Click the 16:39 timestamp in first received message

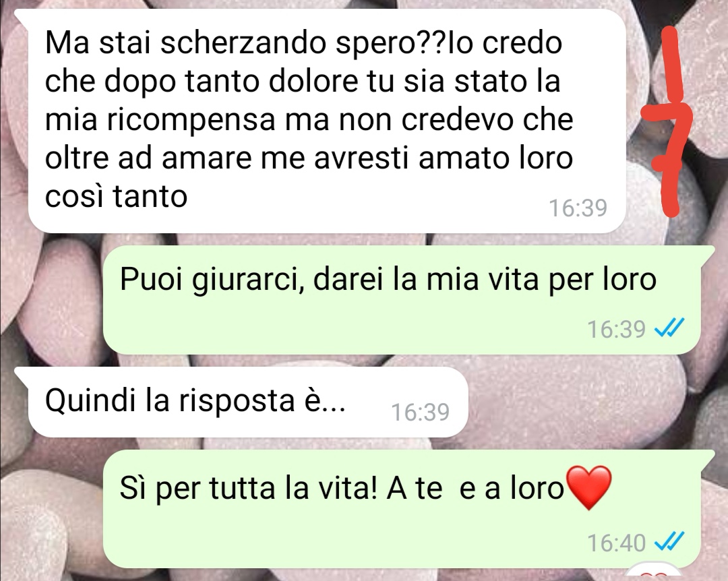[578, 208]
